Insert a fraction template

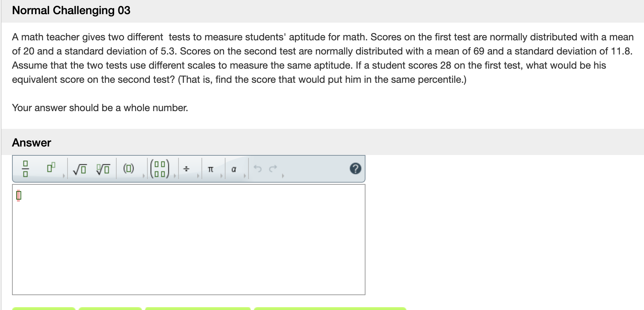coord(26,169)
